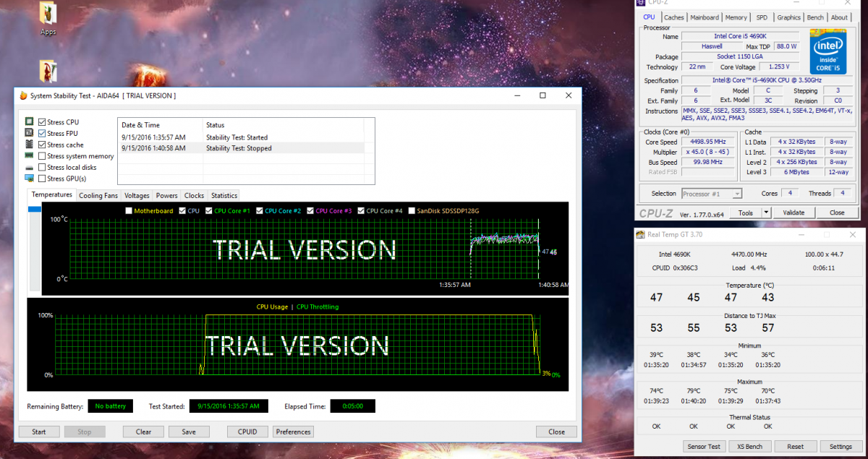Click the Real Temp title bar icon

pos(640,234)
